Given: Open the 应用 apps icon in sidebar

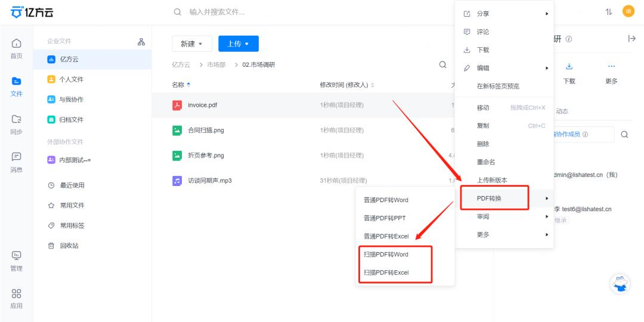Looking at the screenshot, I should tap(17, 293).
